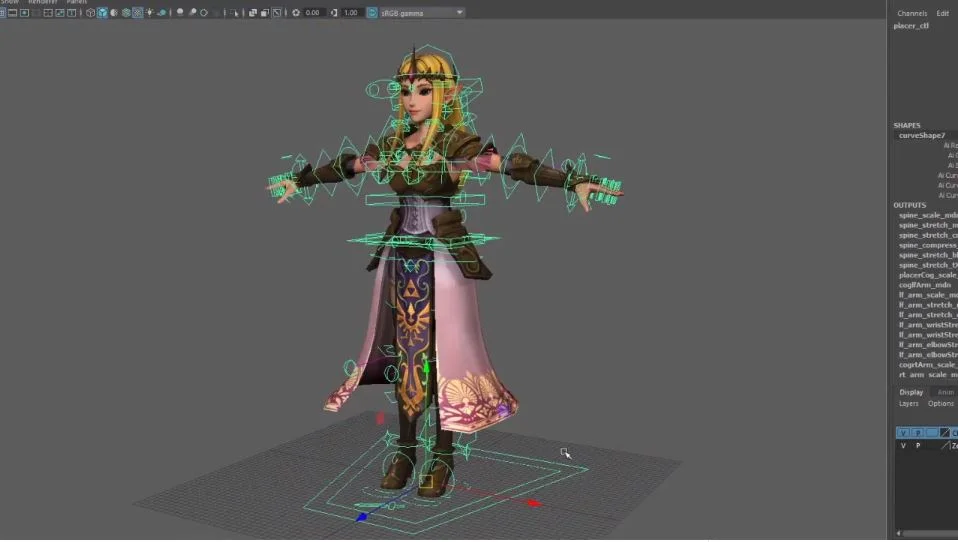Screen dimensions: 958x542
Task: Toggle the resolution gate icon
Action: pyautogui.click(x=24, y=13)
